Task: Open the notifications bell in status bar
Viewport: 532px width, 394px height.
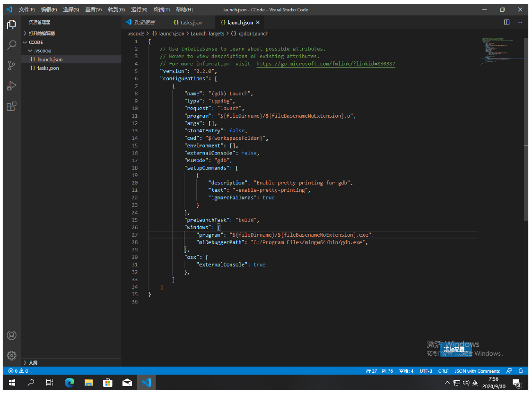Action: [x=521, y=371]
